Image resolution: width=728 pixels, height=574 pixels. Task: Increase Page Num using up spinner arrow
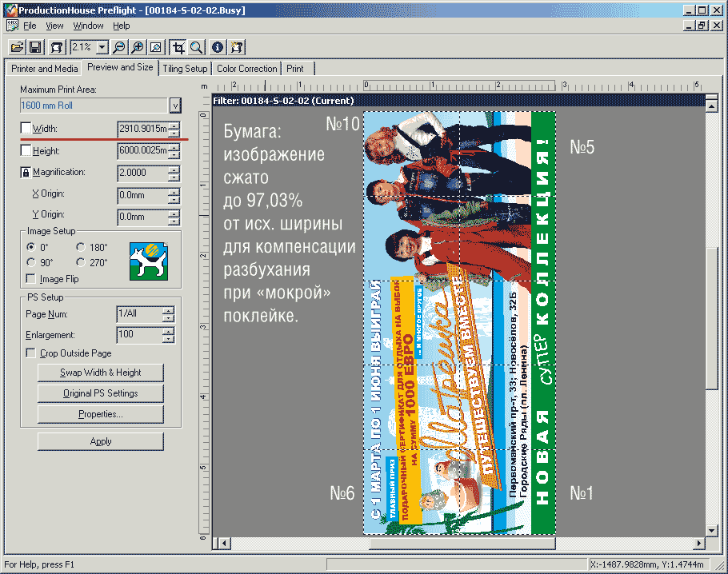tap(169, 310)
